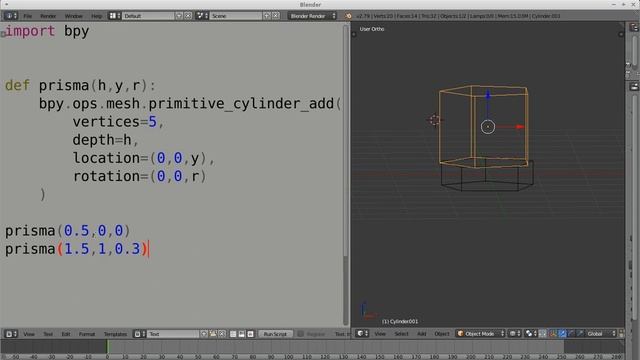Click the Run Script button

[x=275, y=334]
